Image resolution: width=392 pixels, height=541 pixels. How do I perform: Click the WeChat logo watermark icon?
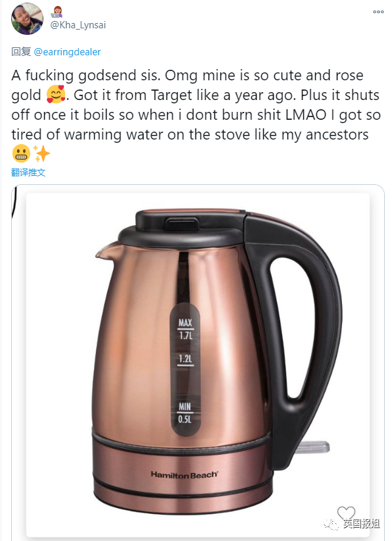pos(331,524)
